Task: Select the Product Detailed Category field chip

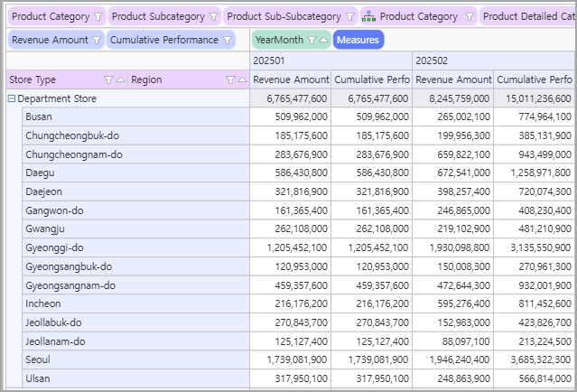Action: tap(527, 16)
